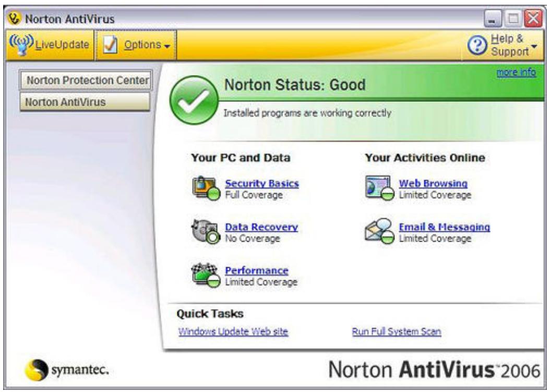Expand the Help & Support dropdown arrow
The height and width of the screenshot is (392, 550).
tap(534, 46)
